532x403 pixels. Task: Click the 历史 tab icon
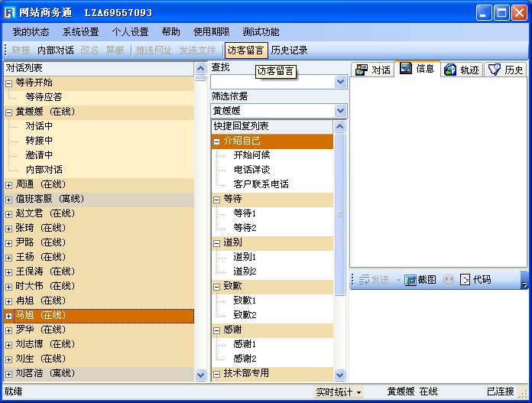494,70
